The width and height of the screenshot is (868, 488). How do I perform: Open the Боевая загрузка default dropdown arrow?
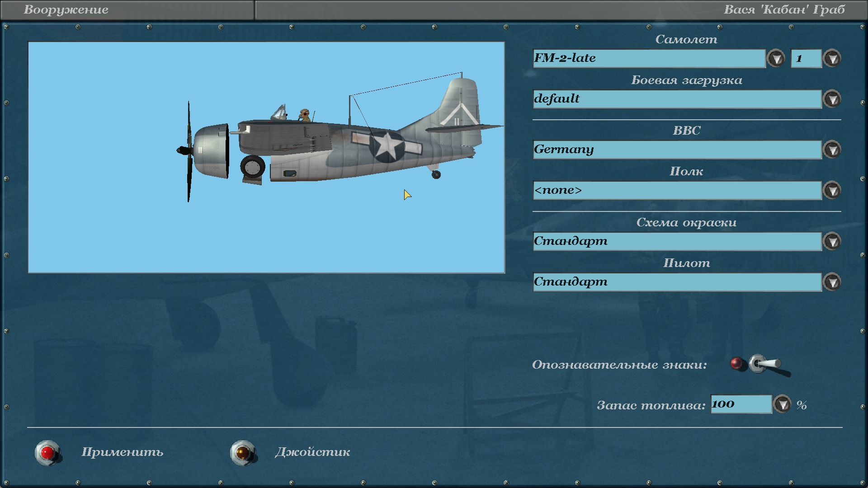pos(832,99)
